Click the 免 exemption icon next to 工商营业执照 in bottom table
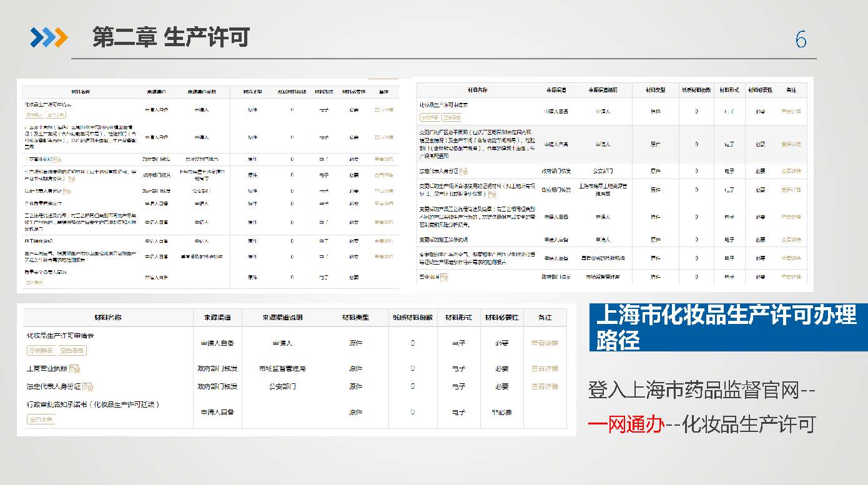This screenshot has height=485, width=868. (x=75, y=369)
